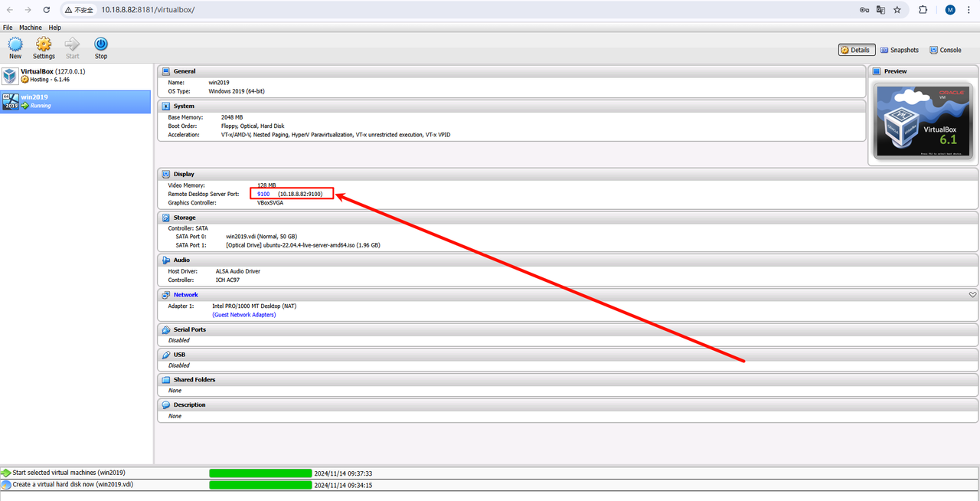Open the Guest Network Adapters link
Viewport: 980px width, 501px height.
click(244, 315)
